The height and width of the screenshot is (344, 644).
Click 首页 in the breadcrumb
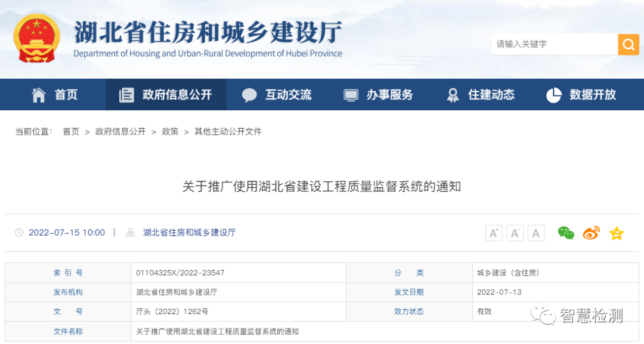point(71,132)
